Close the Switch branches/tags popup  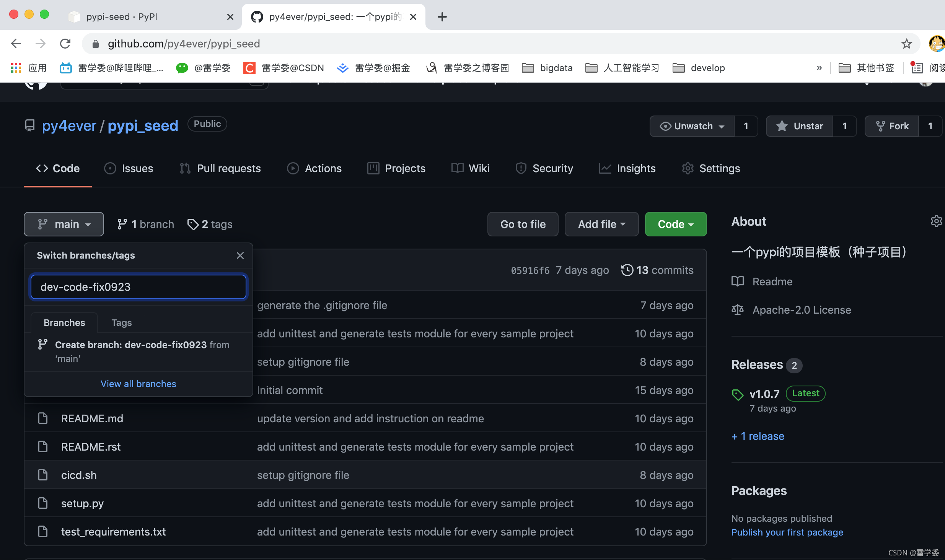click(x=240, y=256)
